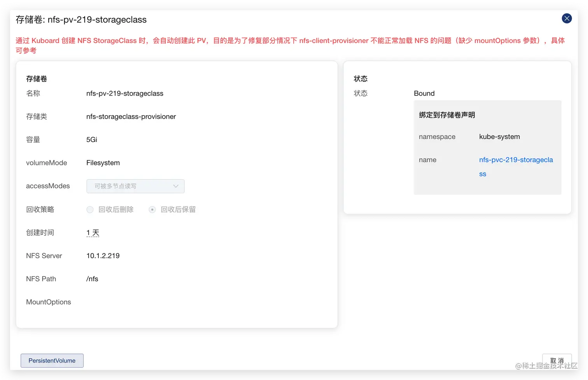Click the 创建时间 label
The image size is (588, 380).
40,233
